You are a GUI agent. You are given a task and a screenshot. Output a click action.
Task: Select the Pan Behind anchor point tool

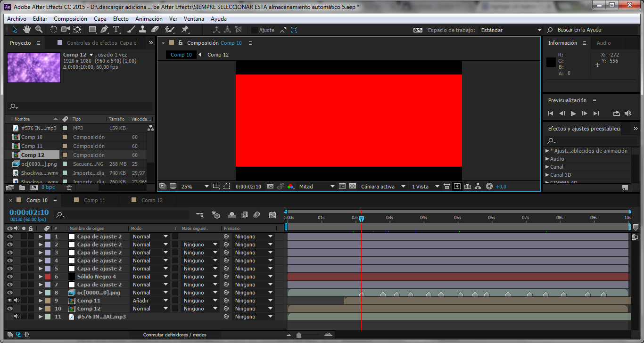(x=77, y=30)
